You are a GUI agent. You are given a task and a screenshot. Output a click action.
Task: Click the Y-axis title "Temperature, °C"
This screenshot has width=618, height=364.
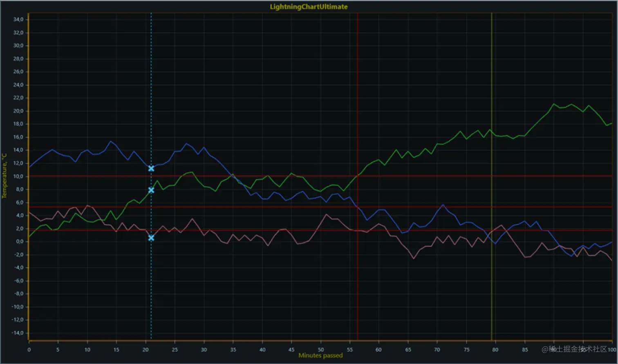[x=4, y=176]
